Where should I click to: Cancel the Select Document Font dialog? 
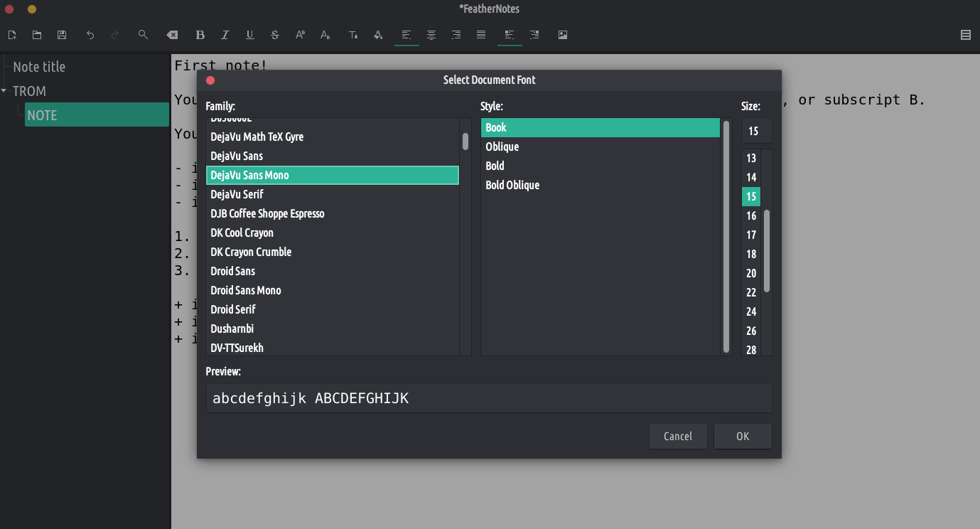pos(677,436)
